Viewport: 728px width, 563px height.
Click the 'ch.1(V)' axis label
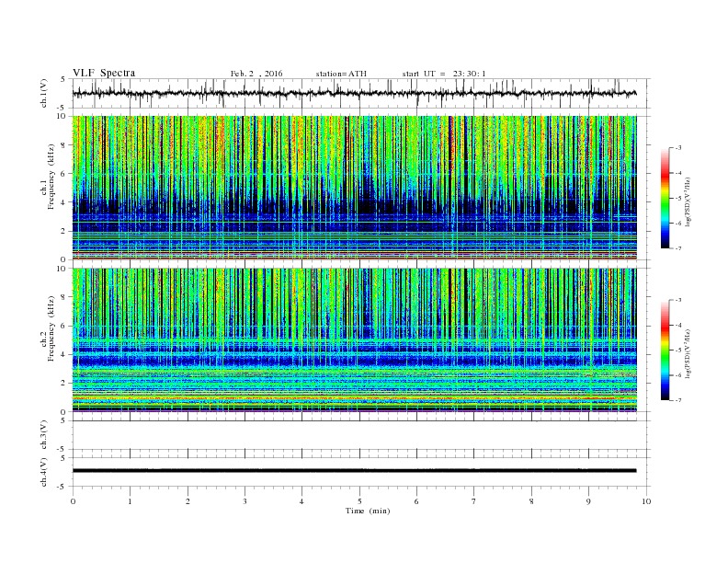pyautogui.click(x=44, y=93)
